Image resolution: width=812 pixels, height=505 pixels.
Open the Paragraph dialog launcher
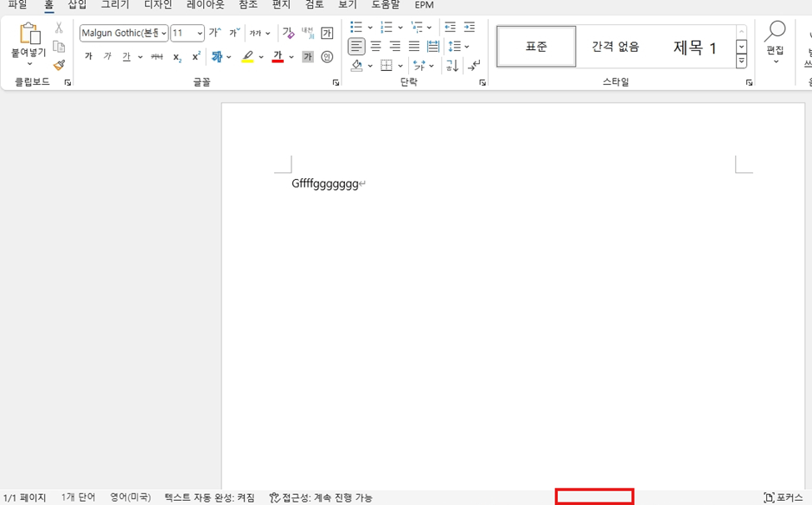pyautogui.click(x=482, y=82)
